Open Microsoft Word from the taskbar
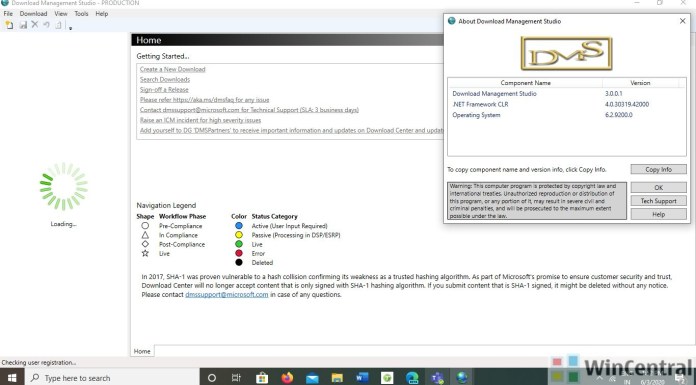This screenshot has height=385, width=696. coord(362,378)
